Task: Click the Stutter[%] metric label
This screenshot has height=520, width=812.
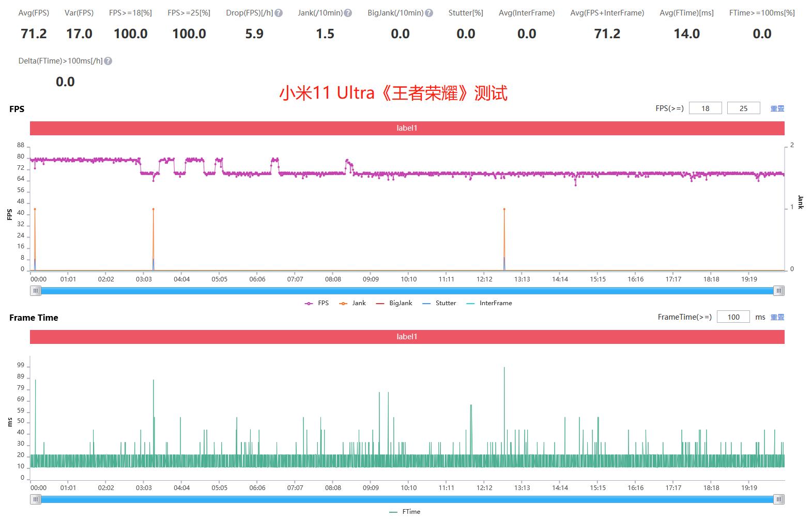Action: [466, 13]
